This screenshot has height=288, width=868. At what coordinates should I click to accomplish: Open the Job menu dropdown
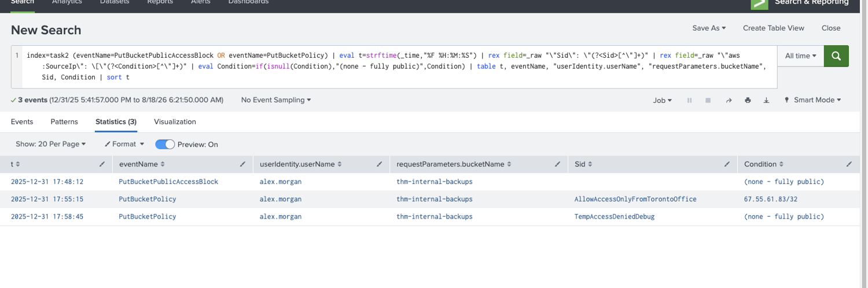663,100
